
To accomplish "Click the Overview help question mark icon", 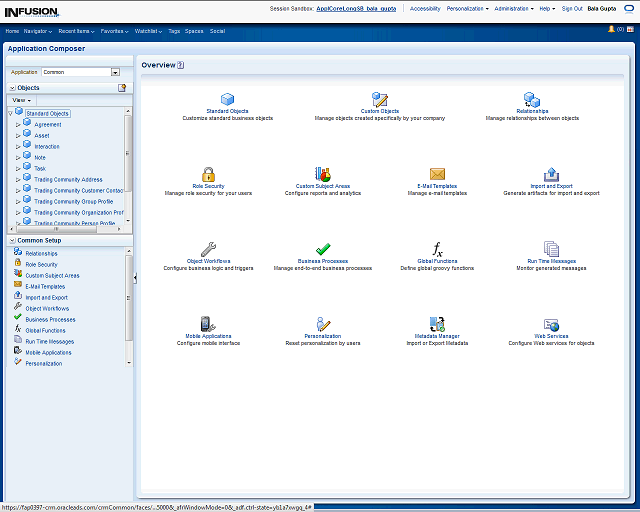I will pyautogui.click(x=181, y=65).
